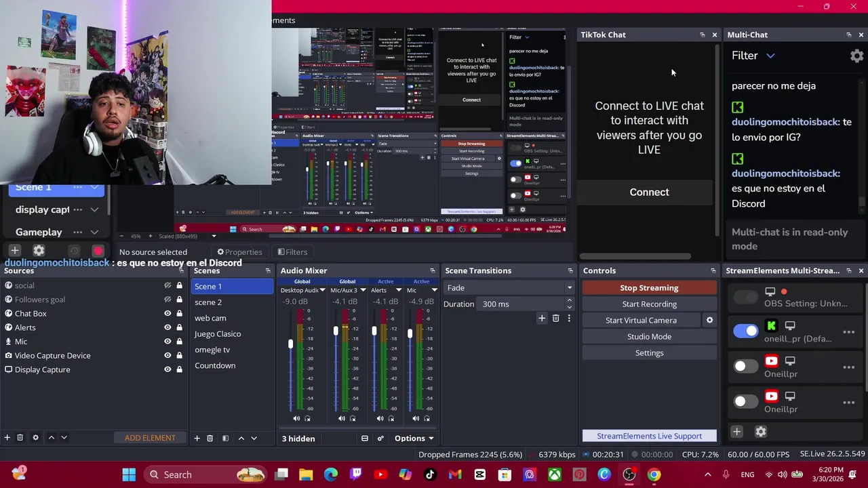The width and height of the screenshot is (868, 488).
Task: Mute Mic/Aux 3 speaker icon
Action: 342,419
